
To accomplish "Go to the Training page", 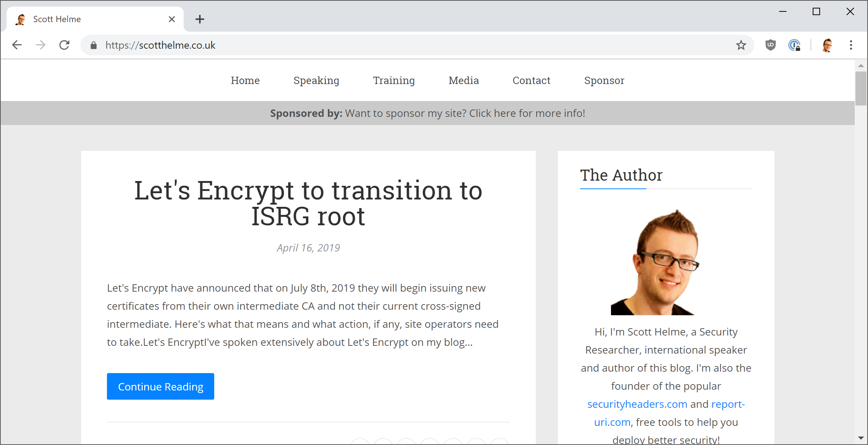I will [394, 80].
